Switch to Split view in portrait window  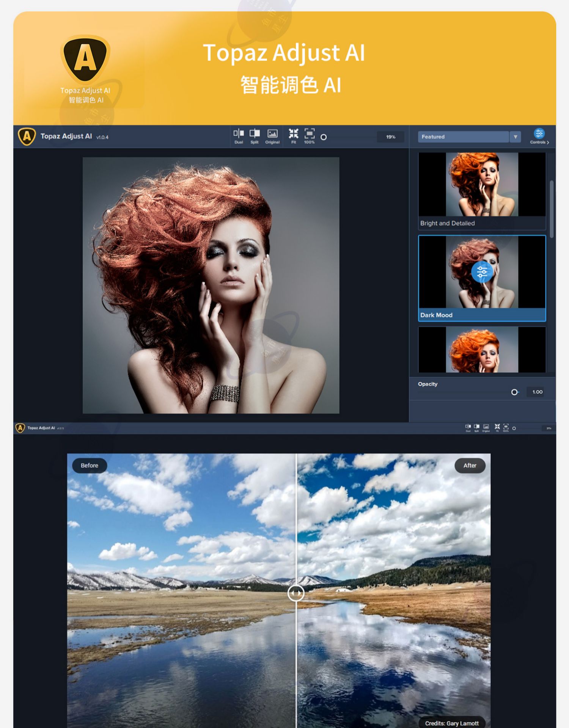255,136
